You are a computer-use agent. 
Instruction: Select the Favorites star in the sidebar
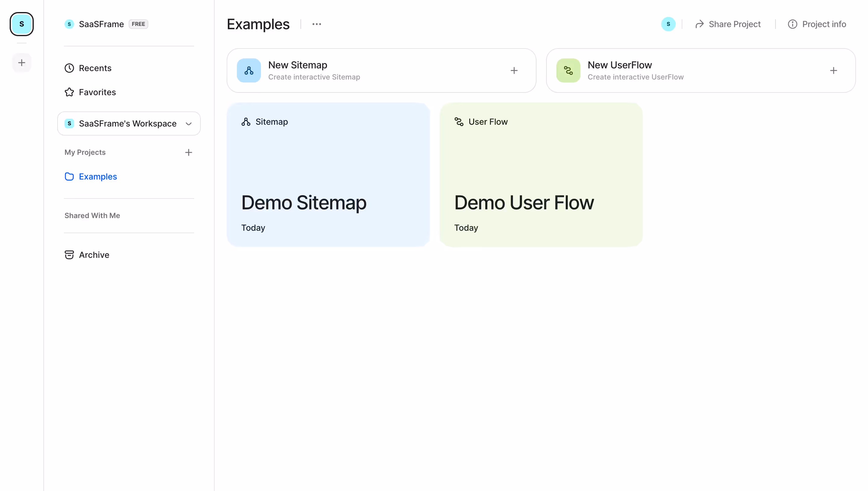coord(69,92)
